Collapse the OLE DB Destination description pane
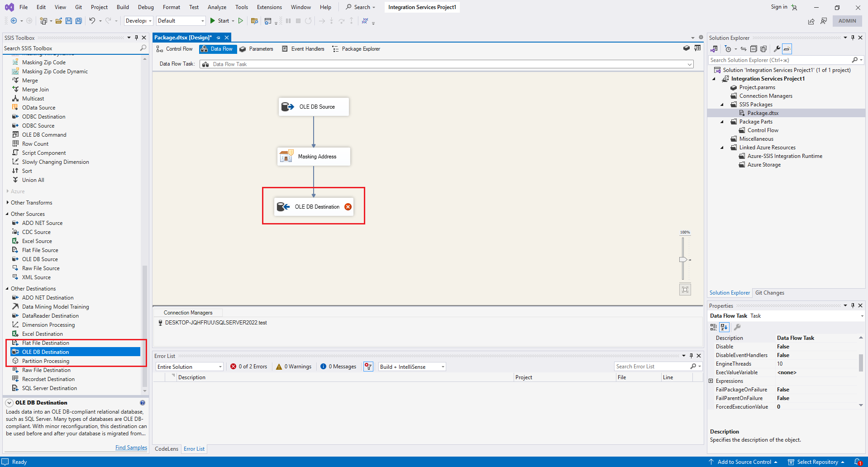This screenshot has height=467, width=868. click(9, 403)
